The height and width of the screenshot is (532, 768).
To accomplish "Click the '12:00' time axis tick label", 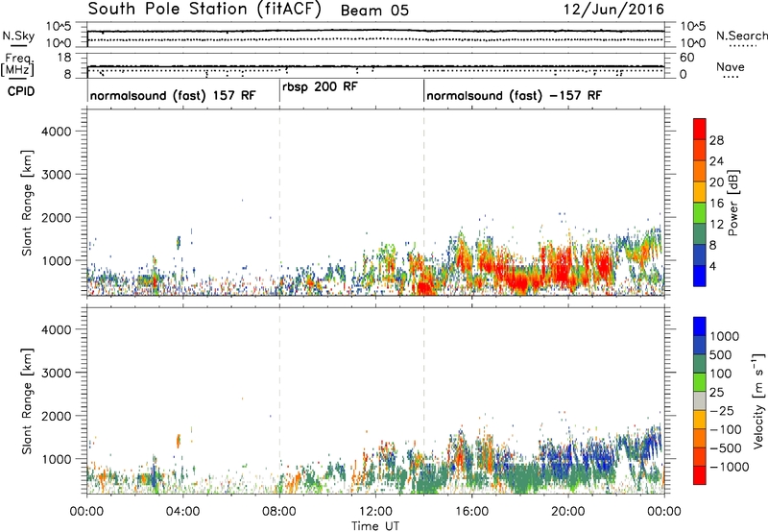I will point(375,512).
